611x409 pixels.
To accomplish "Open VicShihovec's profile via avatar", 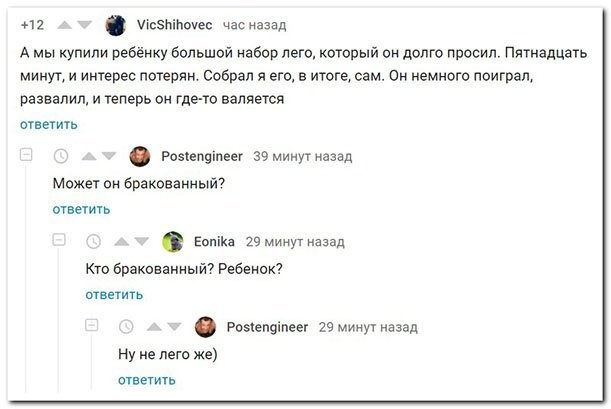I will 116,25.
